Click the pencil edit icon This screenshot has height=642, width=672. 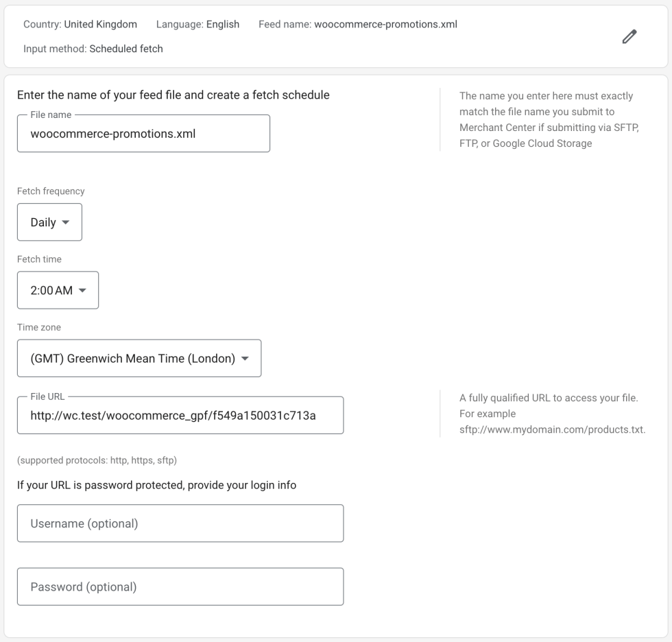629,37
